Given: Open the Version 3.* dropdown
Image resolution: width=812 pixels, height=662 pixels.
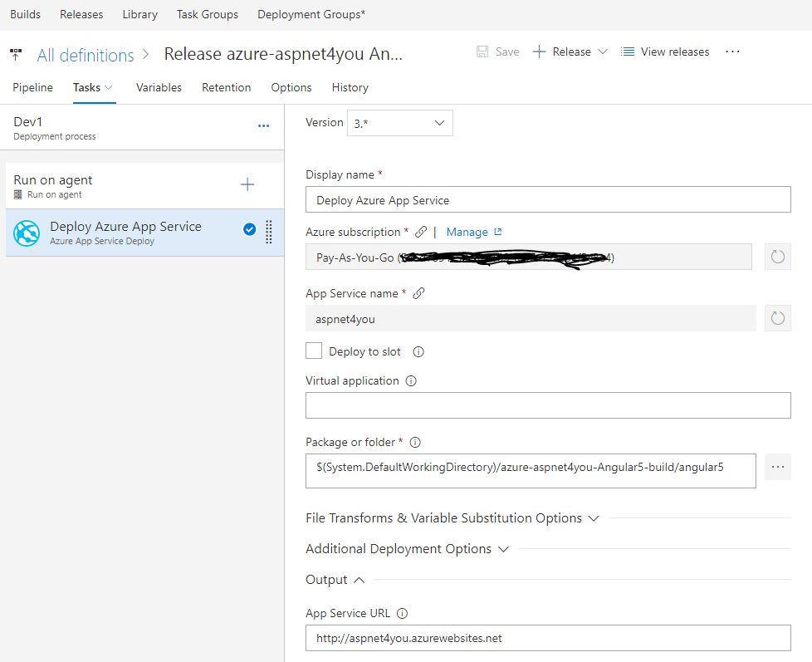Looking at the screenshot, I should click(400, 123).
